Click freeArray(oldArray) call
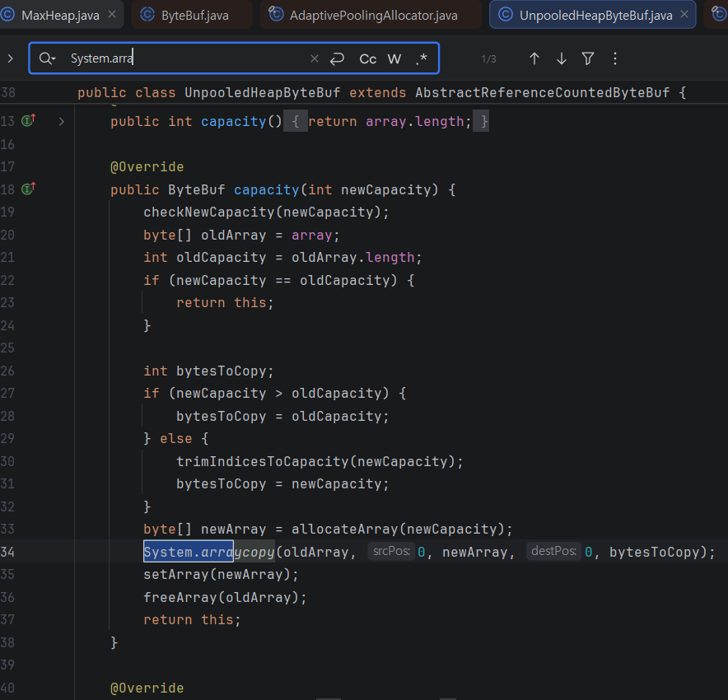Image resolution: width=728 pixels, height=700 pixels. pos(225,597)
